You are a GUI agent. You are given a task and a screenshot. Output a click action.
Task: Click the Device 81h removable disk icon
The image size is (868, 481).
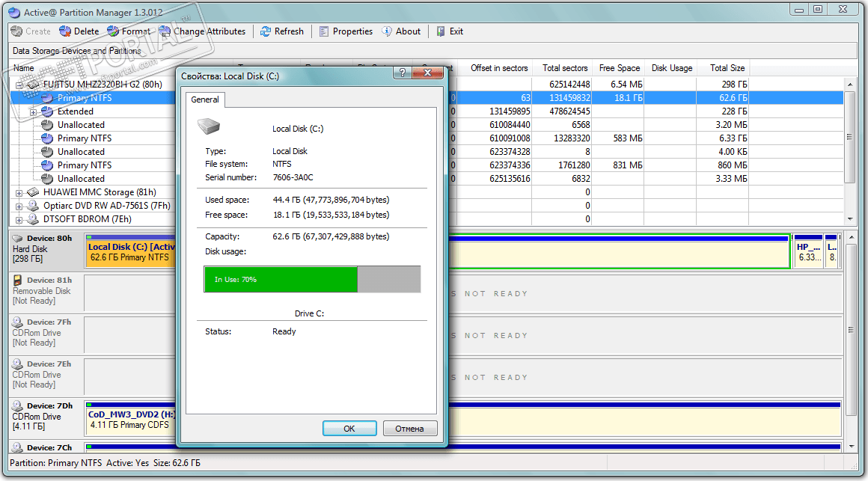[18, 280]
